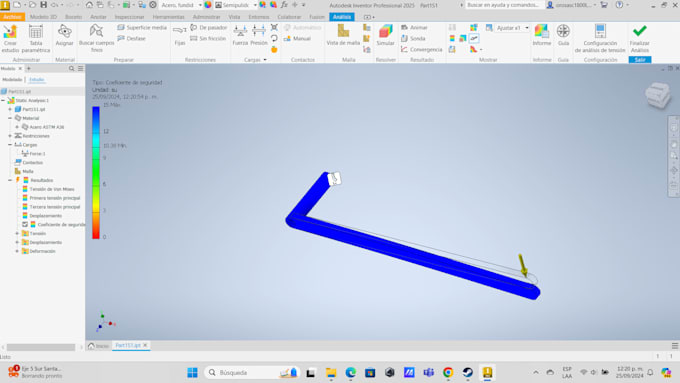Collapse the Static Analysis:1 node
680x383 pixels.
point(3,100)
